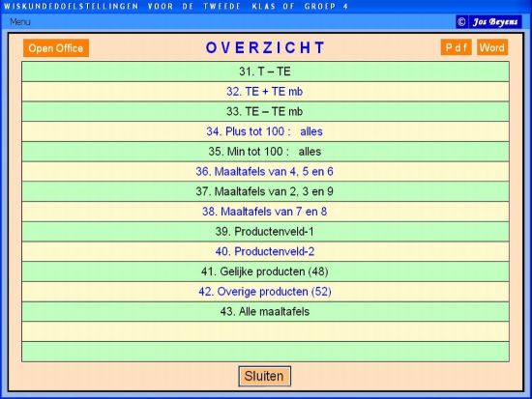Click the Jos Beyens copyright badge
This screenshot has height=399, width=532.
488,22
